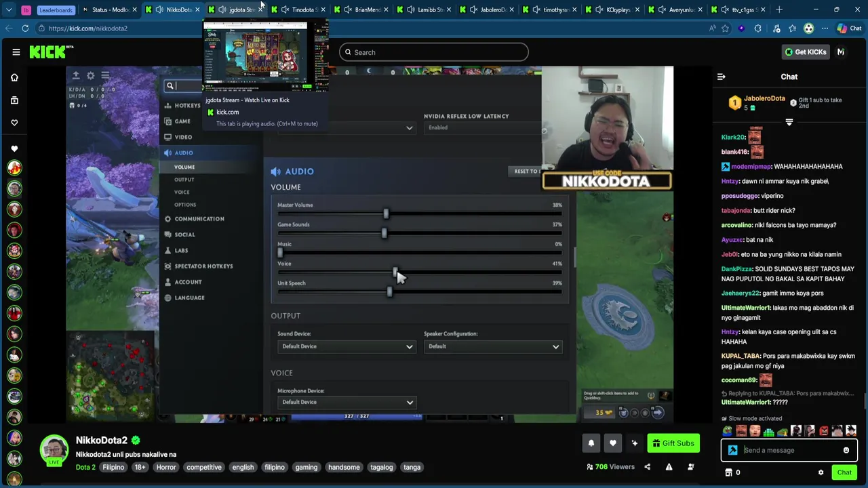The height and width of the screenshot is (488, 868).
Task: Open Spectator Hotkeys settings
Action: [x=198, y=266]
